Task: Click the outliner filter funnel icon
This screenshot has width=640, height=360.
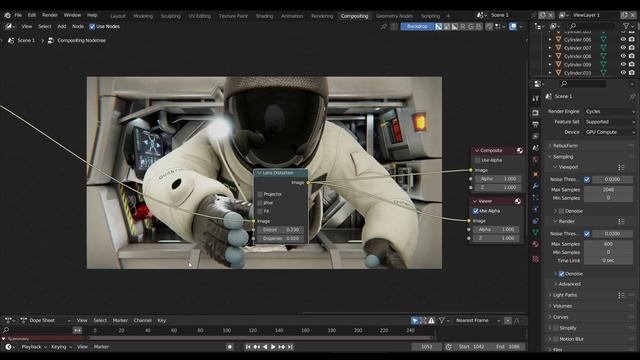Action: pyautogui.click(x=626, y=26)
